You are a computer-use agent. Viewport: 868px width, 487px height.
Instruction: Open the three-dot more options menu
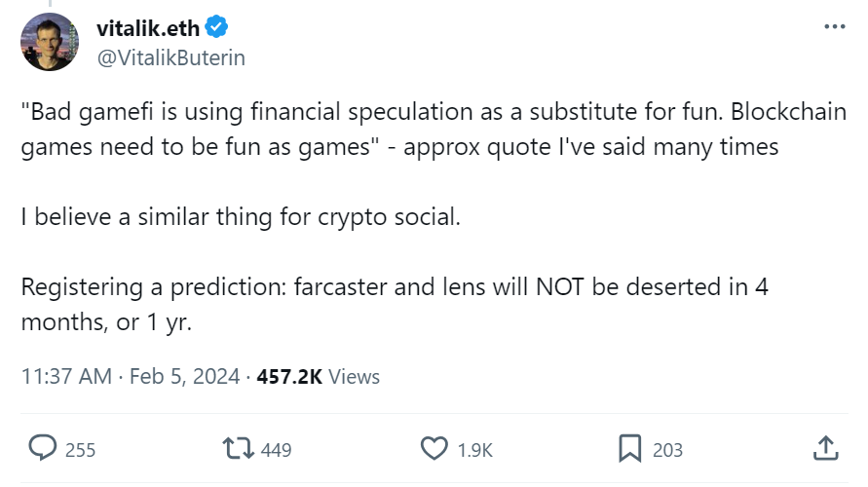coord(835,27)
